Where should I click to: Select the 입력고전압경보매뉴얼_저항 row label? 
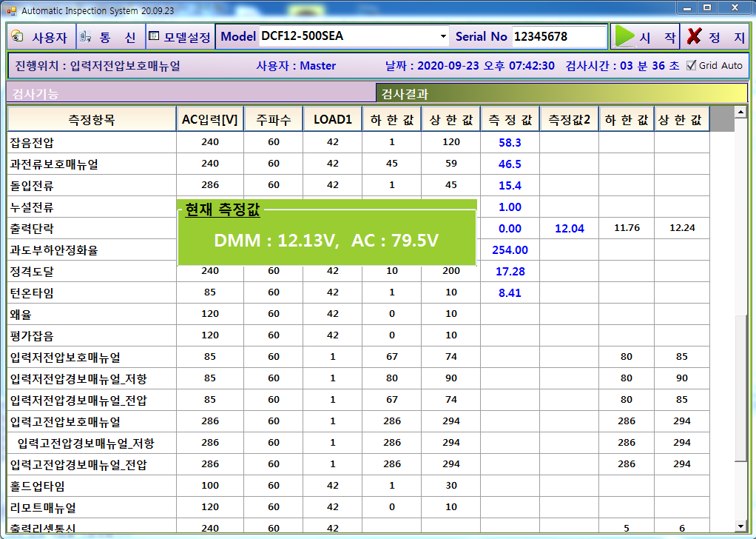coord(86,443)
